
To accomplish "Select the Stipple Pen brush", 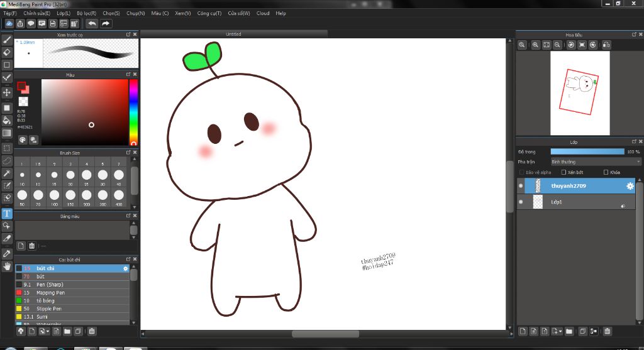I will coord(72,309).
